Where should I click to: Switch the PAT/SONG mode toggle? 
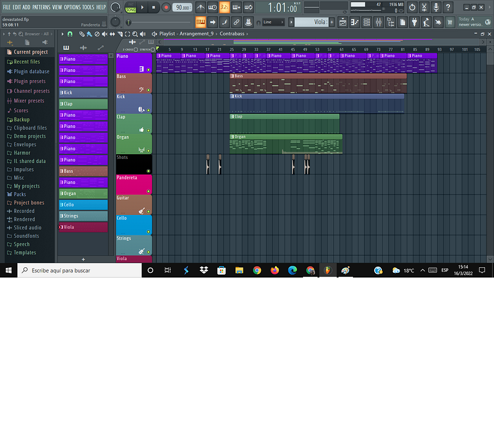point(131,8)
